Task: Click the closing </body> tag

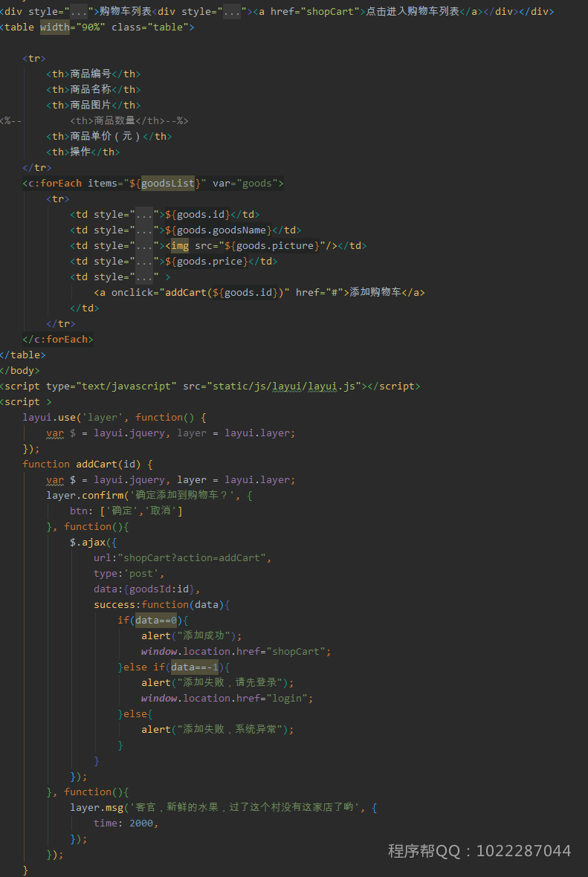Action: (19, 371)
